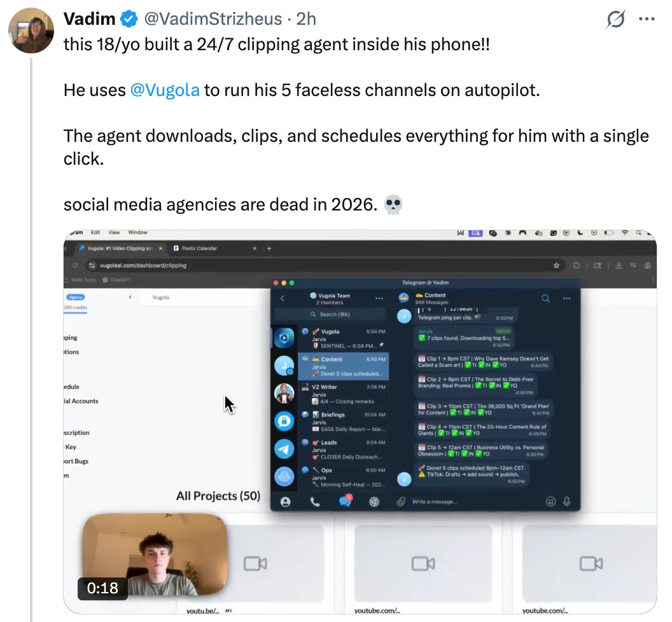Open Telegram settings gear icon
The image size is (672, 622).
click(374, 502)
